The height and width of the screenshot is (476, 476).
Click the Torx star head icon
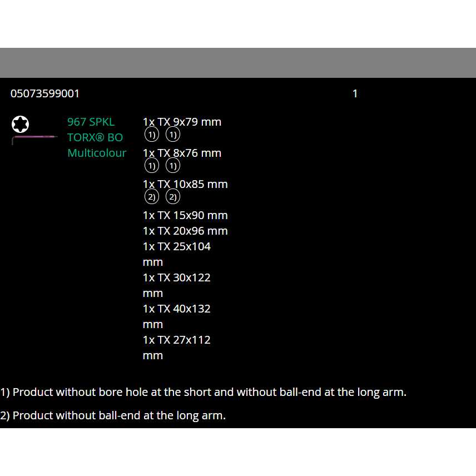[20, 124]
